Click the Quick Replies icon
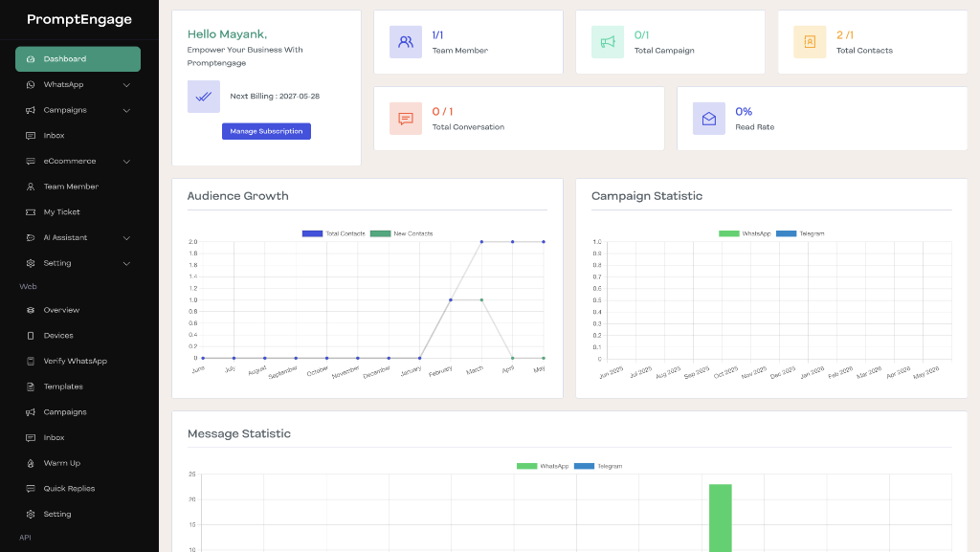Screen dimensions: 980x552 coord(31,489)
